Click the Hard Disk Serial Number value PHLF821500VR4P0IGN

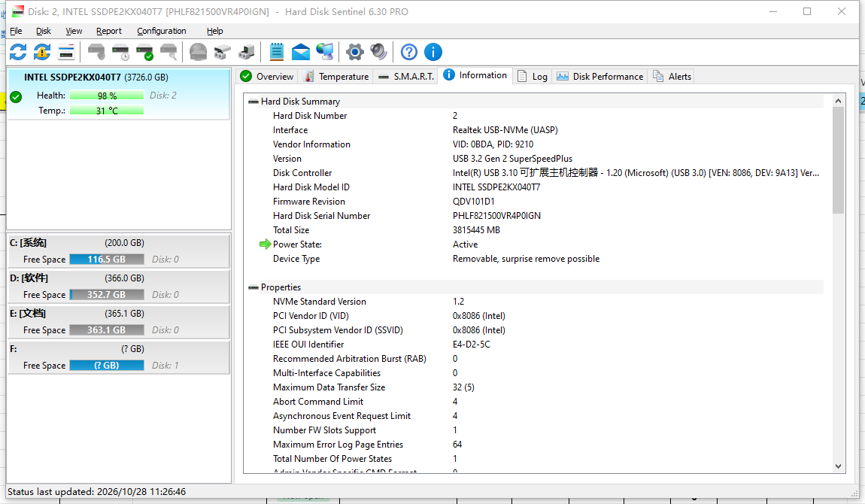click(x=496, y=216)
